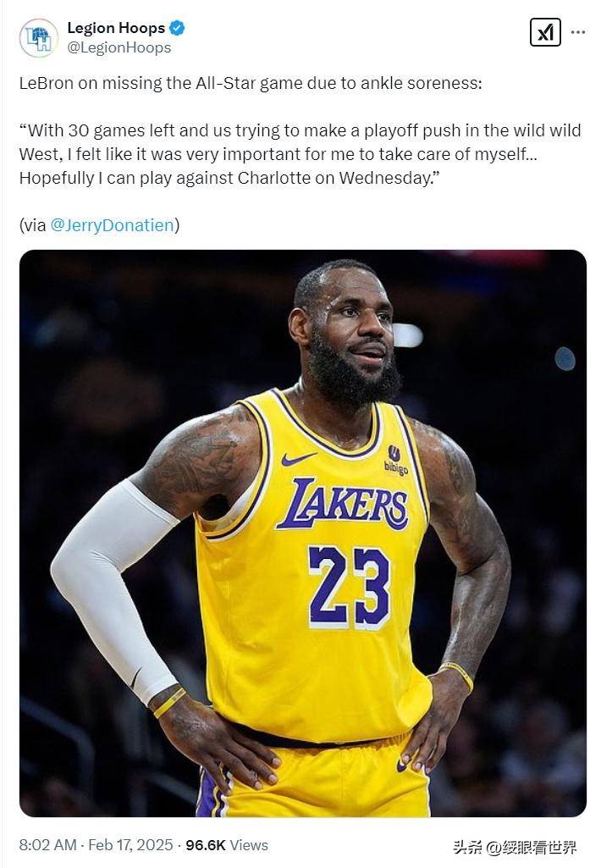The height and width of the screenshot is (868, 590).
Task: Click the Grok summary button at top right
Action: (546, 32)
